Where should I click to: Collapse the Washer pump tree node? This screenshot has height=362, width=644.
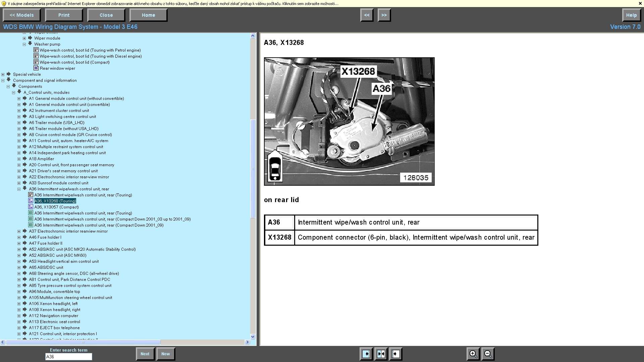pyautogui.click(x=24, y=44)
